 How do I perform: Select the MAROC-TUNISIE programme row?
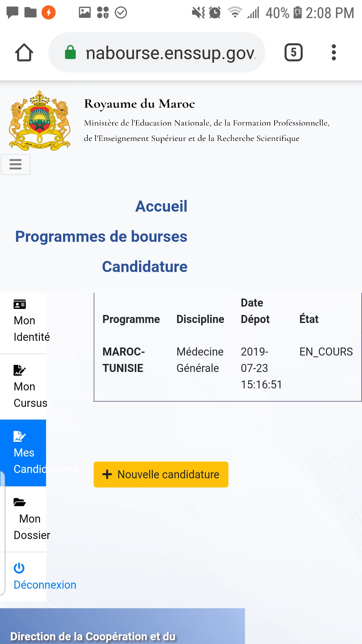124,360
